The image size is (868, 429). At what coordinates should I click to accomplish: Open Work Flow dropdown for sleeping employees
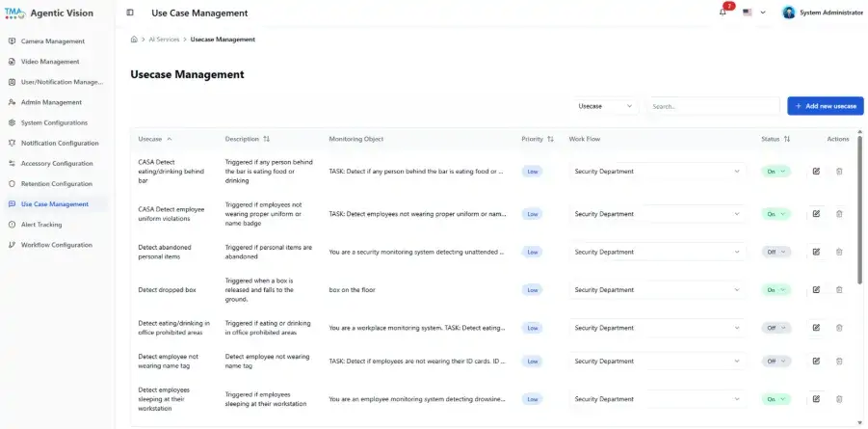(657, 398)
